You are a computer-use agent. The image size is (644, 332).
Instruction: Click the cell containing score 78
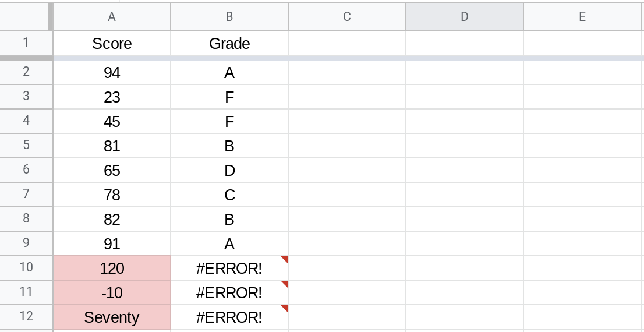[112, 195]
